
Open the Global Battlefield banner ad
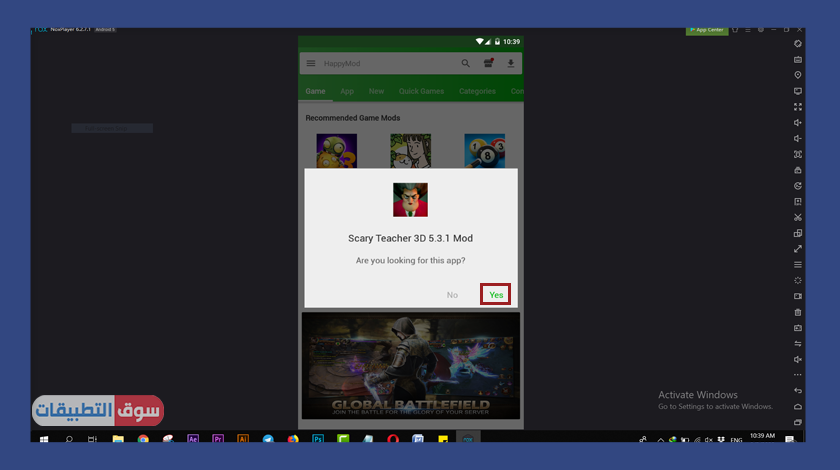click(x=410, y=365)
